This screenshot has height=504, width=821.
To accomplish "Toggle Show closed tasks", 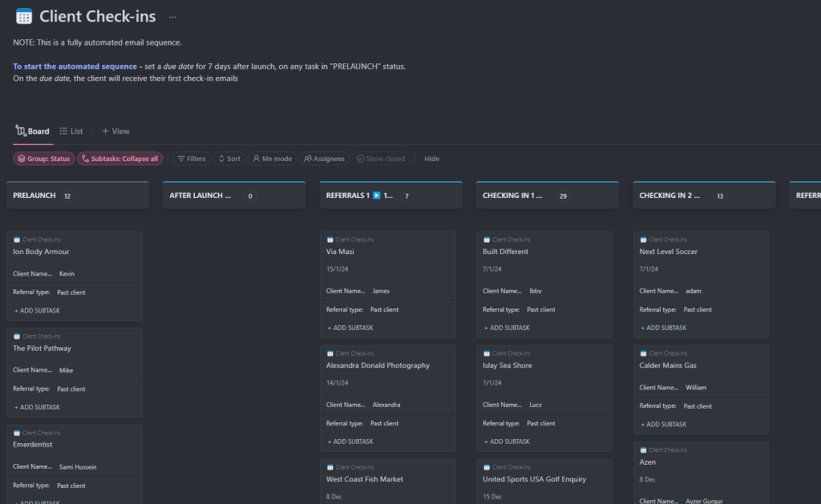I will pos(381,159).
